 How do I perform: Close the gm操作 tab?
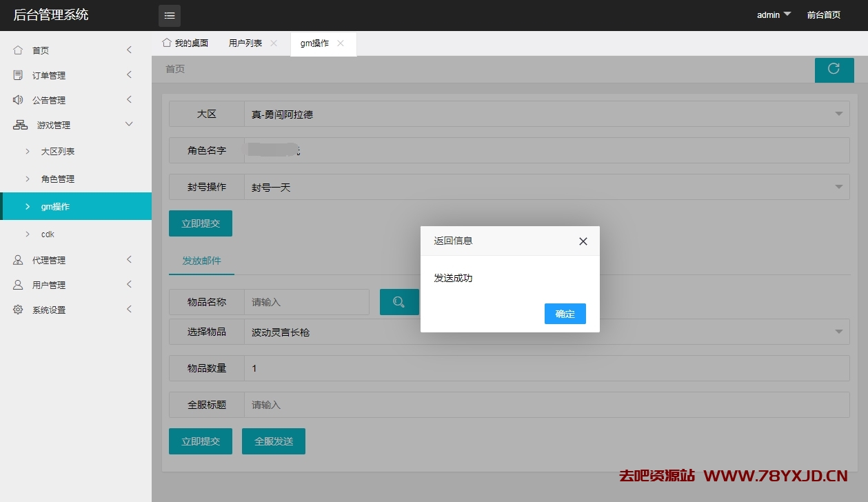coord(341,43)
